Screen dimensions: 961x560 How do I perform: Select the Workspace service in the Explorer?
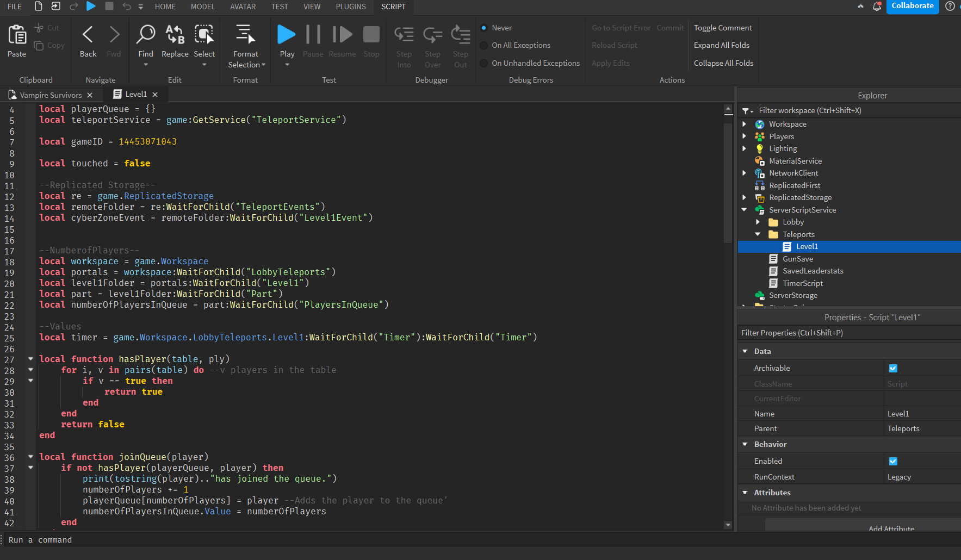pyautogui.click(x=788, y=124)
